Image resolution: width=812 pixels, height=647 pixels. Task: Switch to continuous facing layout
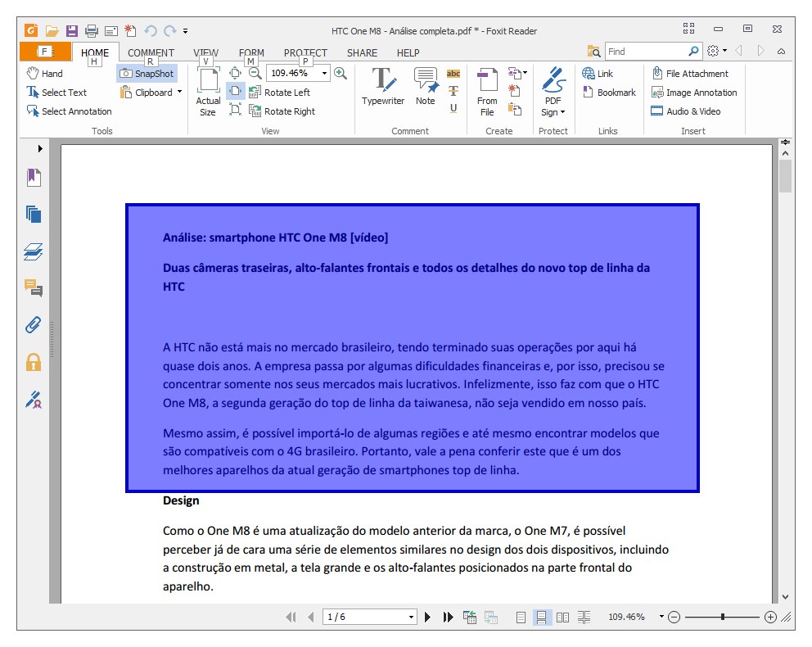(584, 617)
